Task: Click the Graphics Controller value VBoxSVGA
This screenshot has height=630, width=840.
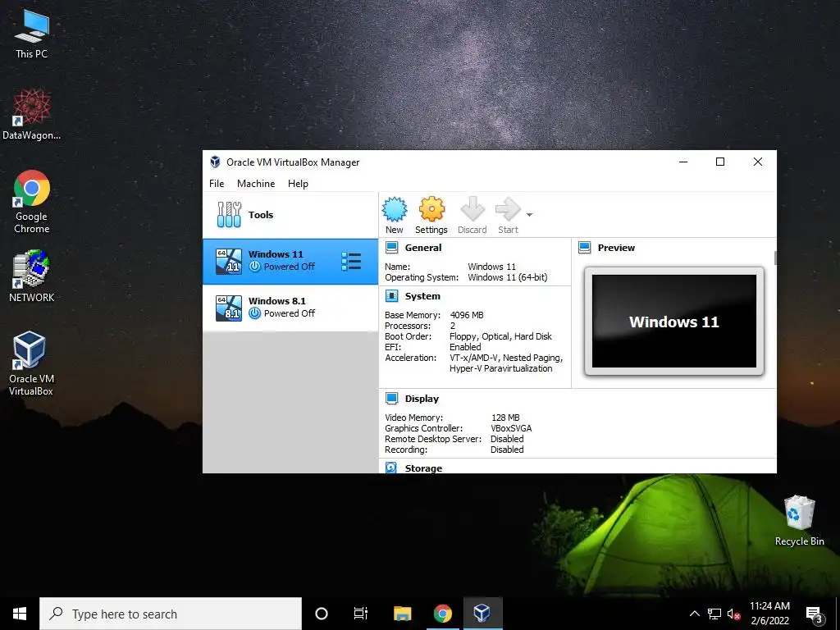Action: pos(511,428)
